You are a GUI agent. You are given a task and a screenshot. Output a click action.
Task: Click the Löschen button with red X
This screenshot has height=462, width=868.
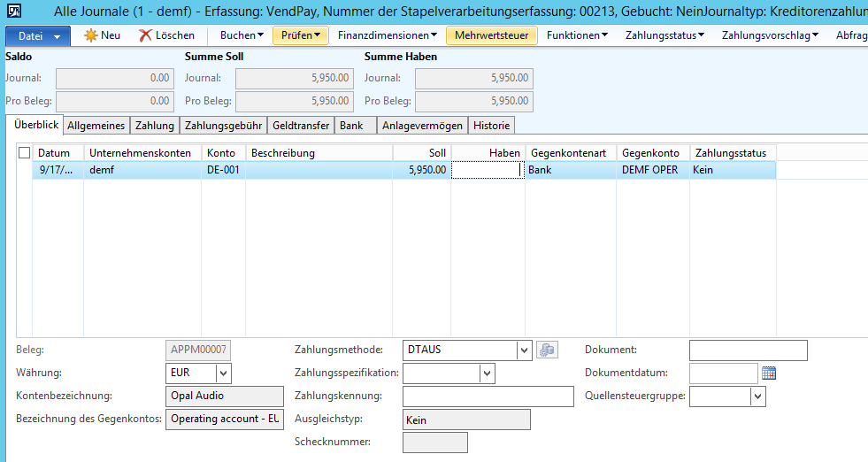tap(167, 35)
